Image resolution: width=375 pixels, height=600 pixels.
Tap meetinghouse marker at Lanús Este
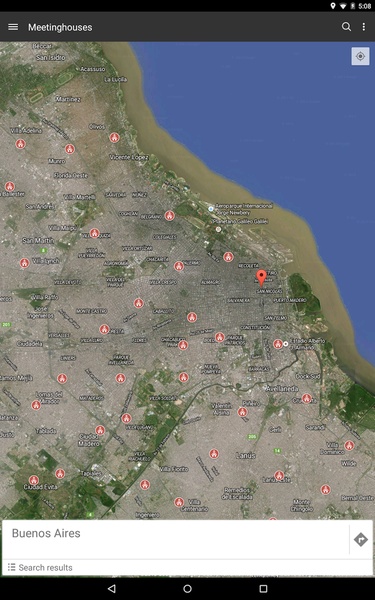(x=279, y=475)
